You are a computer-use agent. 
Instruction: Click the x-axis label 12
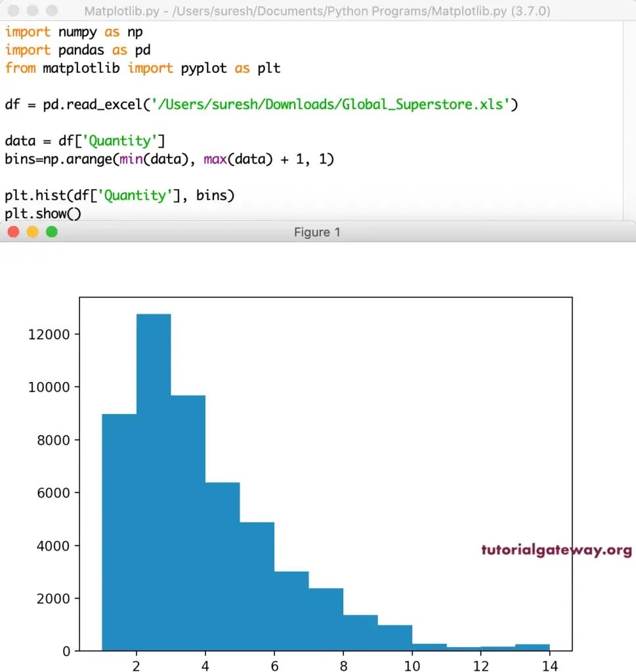point(481,665)
